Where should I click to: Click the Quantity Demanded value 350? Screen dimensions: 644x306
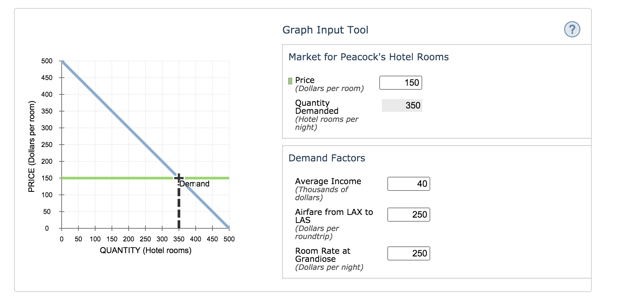pos(402,105)
